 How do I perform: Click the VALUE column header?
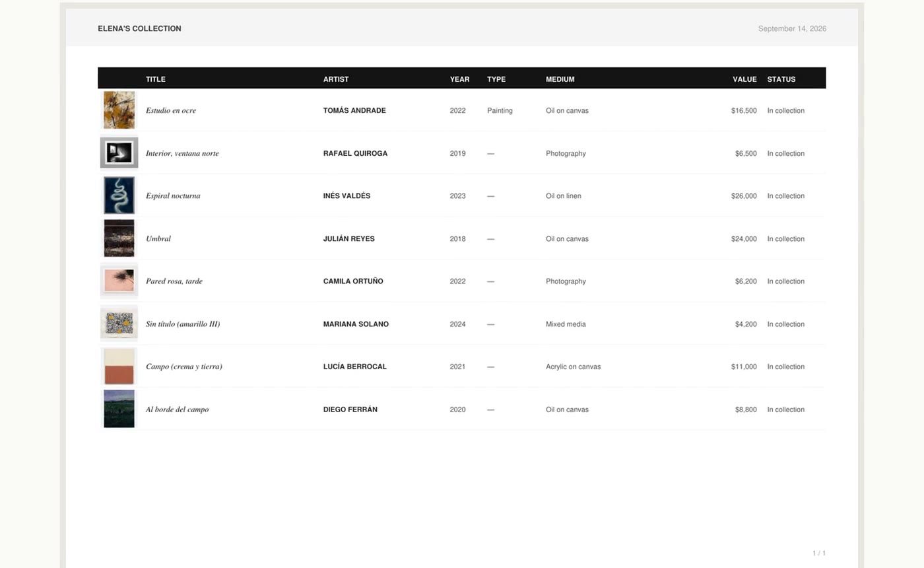(x=744, y=79)
